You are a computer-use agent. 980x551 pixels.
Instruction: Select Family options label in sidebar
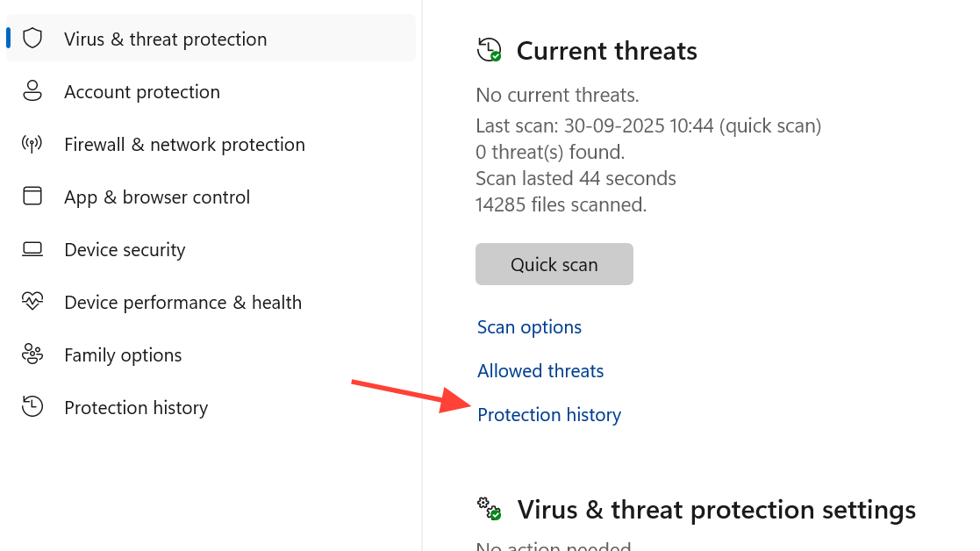[123, 355]
